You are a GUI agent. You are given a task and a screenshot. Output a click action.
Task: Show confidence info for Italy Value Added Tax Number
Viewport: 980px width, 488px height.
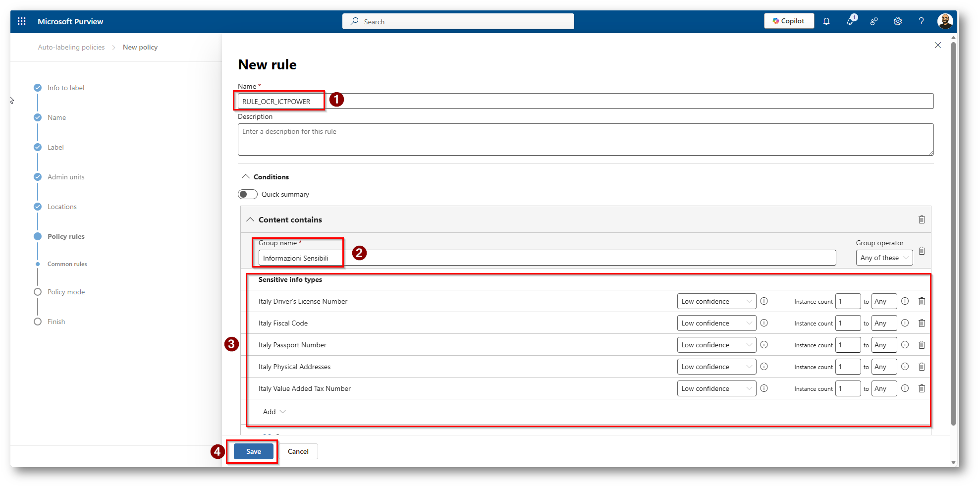tap(764, 388)
